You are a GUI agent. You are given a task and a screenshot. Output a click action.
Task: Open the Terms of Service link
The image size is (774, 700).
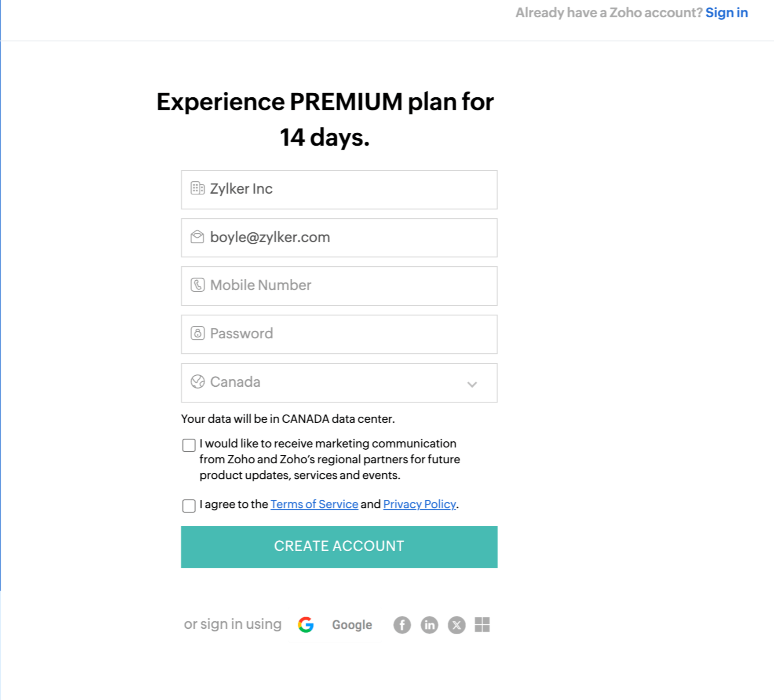click(314, 504)
